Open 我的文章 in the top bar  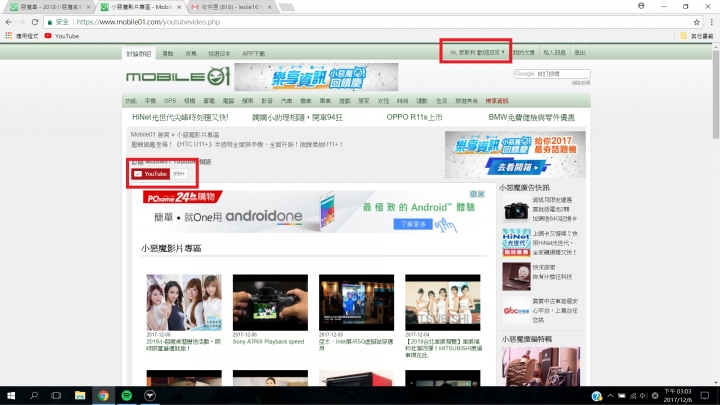click(524, 53)
